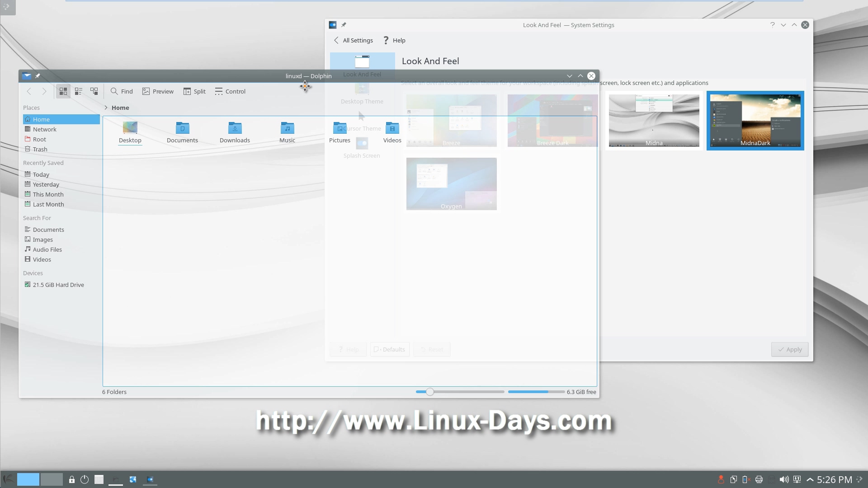
Task: Select Root in Places panel
Action: (61, 139)
